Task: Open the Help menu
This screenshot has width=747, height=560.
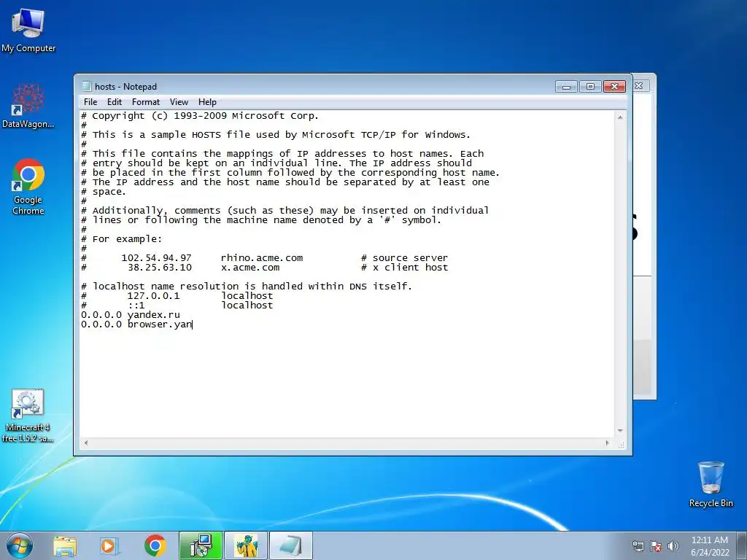Action: (x=207, y=102)
